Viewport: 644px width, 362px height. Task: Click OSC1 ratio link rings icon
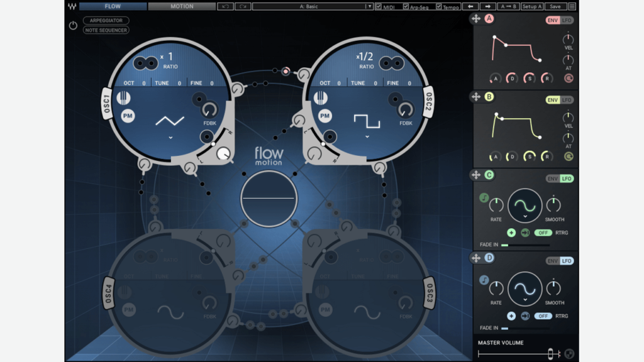(x=145, y=63)
